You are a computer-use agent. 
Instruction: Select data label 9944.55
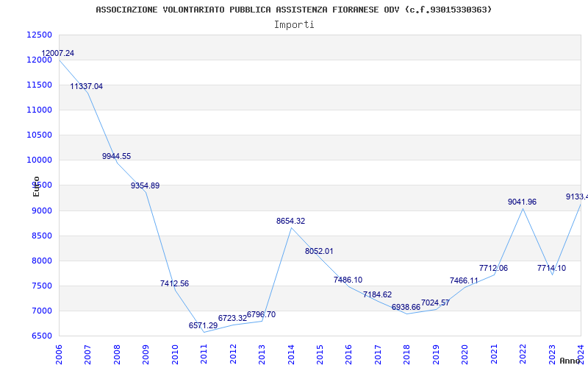[116, 156]
